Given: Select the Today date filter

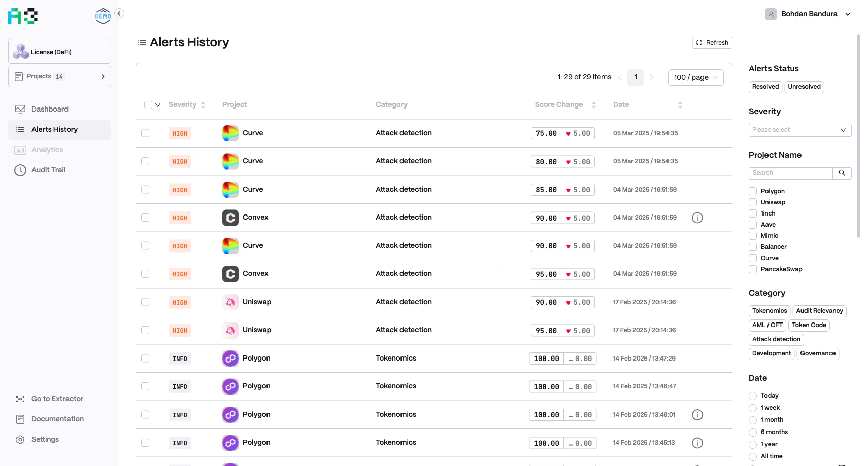Looking at the screenshot, I should click(x=753, y=396).
